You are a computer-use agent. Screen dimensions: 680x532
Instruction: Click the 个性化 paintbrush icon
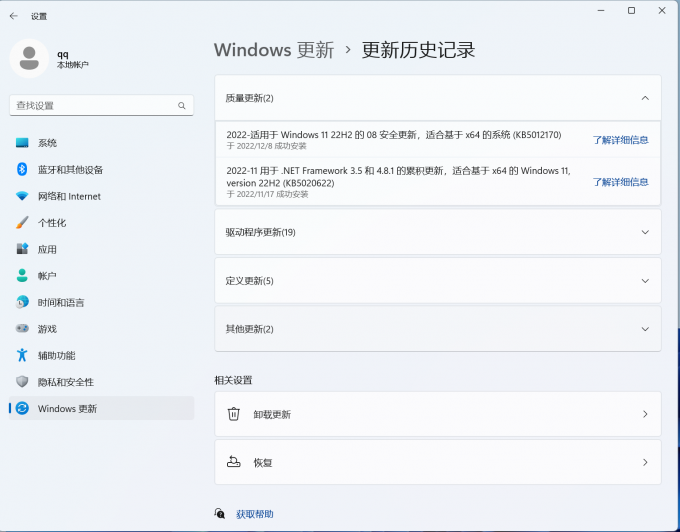pyautogui.click(x=22, y=222)
